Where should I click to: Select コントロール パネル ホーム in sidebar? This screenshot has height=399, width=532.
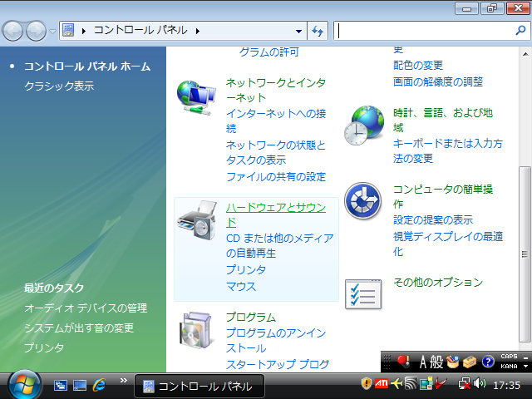[87, 66]
